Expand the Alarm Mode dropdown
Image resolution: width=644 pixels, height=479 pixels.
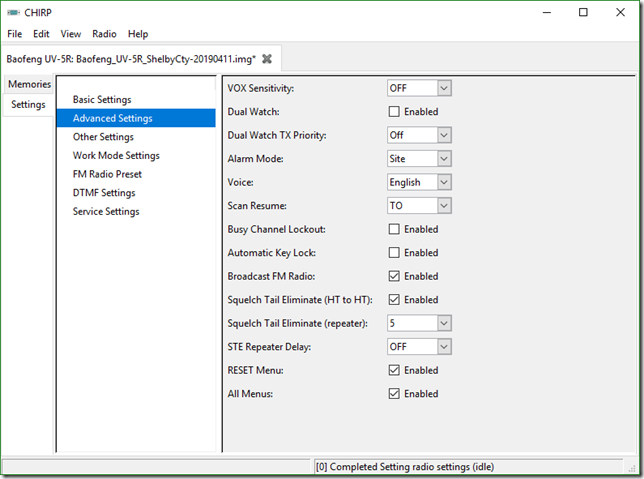(419, 159)
